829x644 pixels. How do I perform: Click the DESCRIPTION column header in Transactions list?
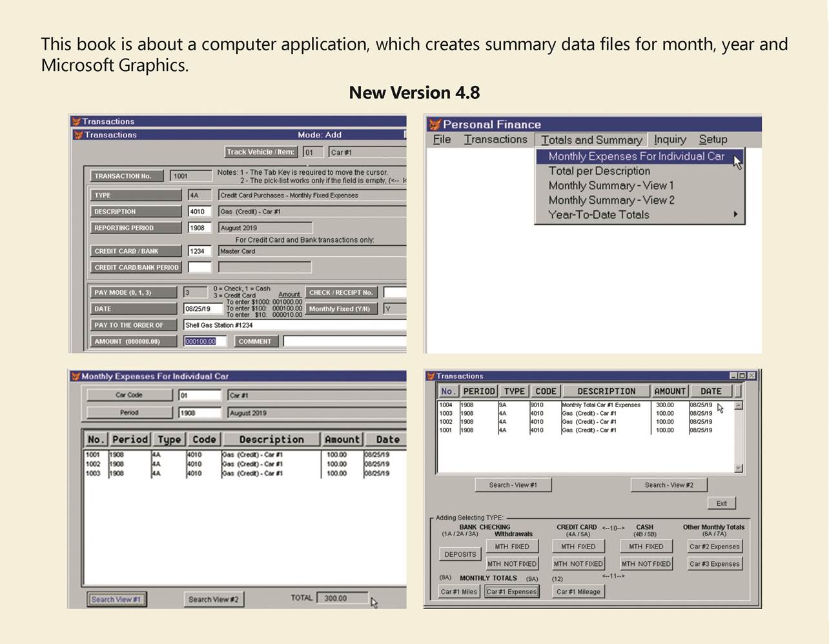coord(606,391)
